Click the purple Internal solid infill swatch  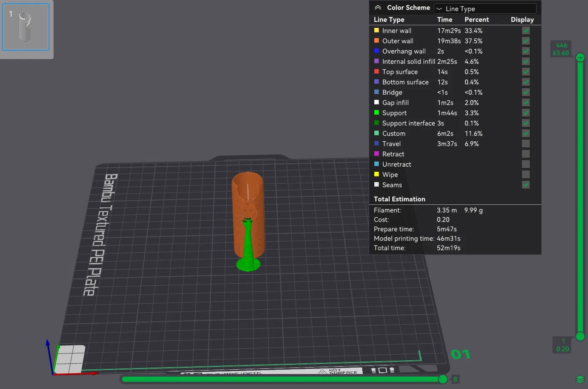coord(376,61)
